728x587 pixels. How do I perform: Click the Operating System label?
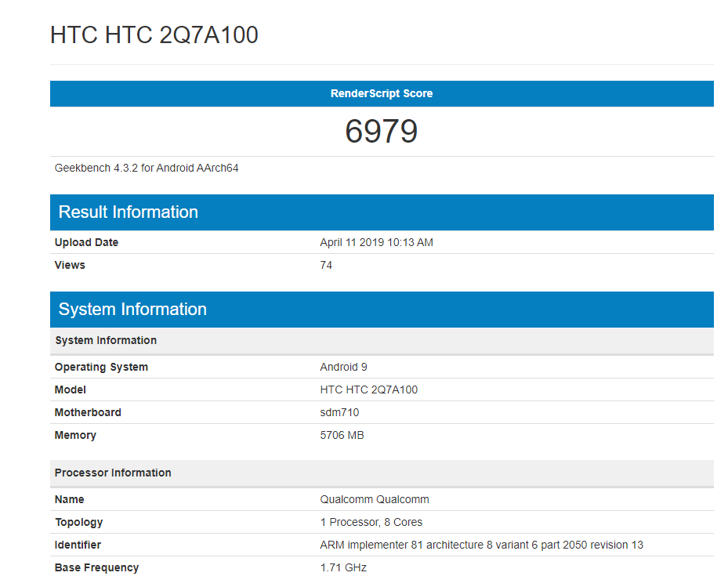point(101,367)
